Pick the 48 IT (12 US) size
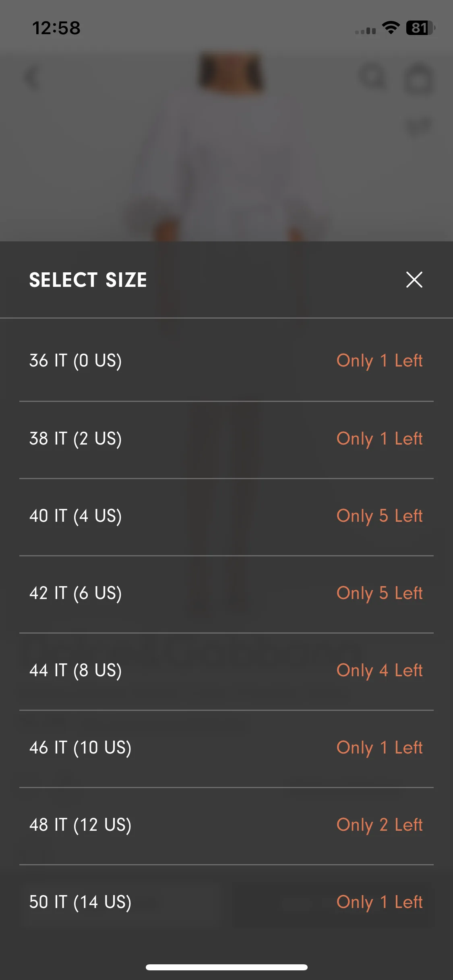Viewport: 453px width, 980px height. pyautogui.click(x=226, y=825)
